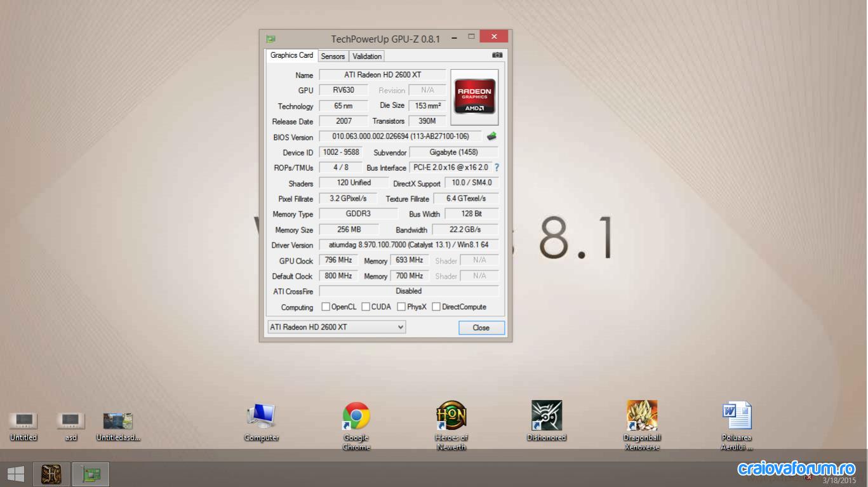868x487 pixels.
Task: Click the Bus Width value 128 Bit
Action: (x=471, y=214)
